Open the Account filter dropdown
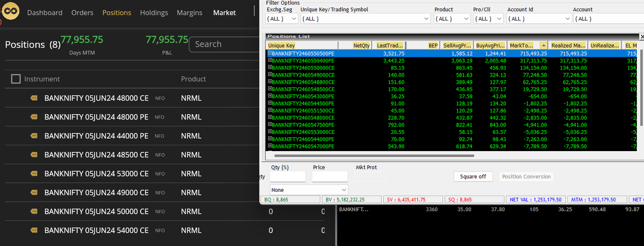This screenshot has height=246, width=644. tap(608, 19)
